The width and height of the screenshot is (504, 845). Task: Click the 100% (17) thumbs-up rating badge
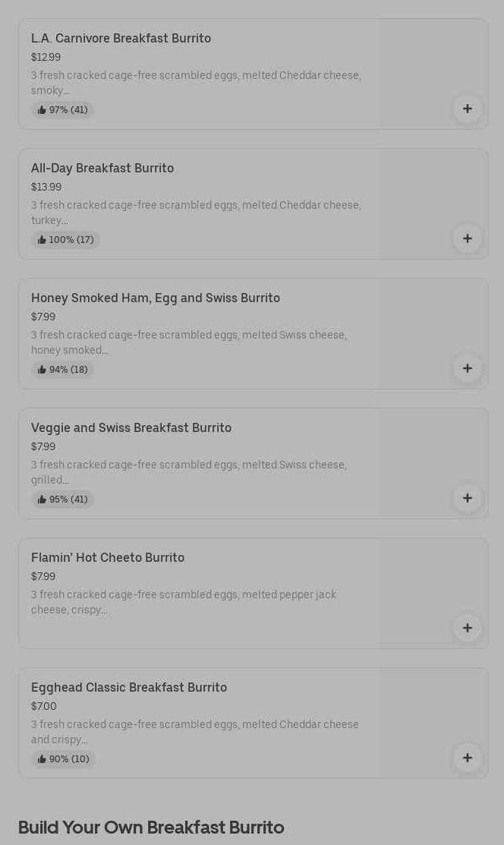tap(65, 240)
